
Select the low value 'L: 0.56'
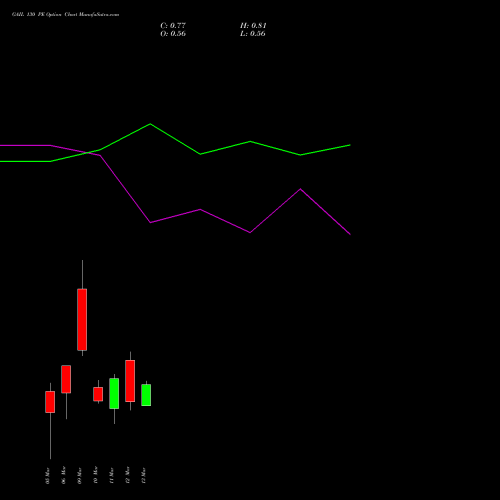click(x=253, y=34)
